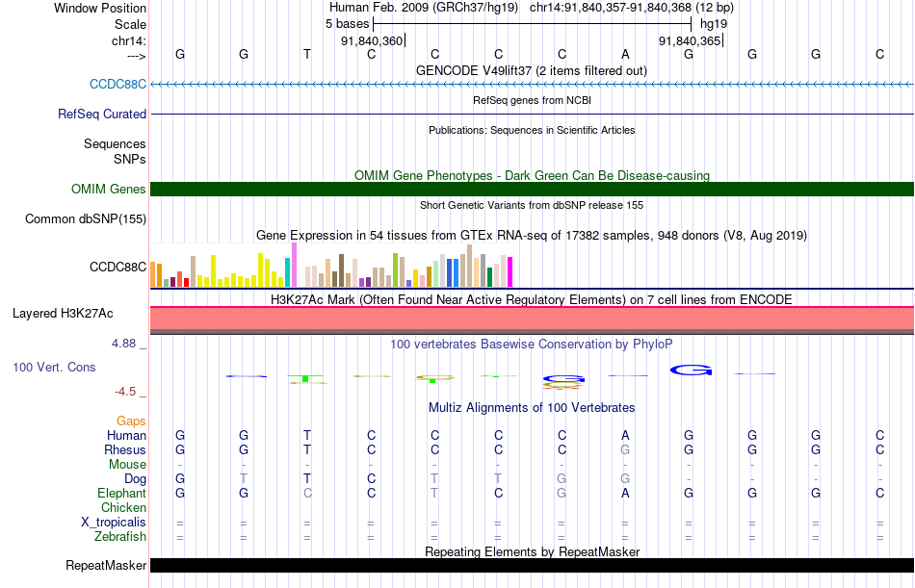
Task: Click the Window Position label
Action: click(100, 8)
